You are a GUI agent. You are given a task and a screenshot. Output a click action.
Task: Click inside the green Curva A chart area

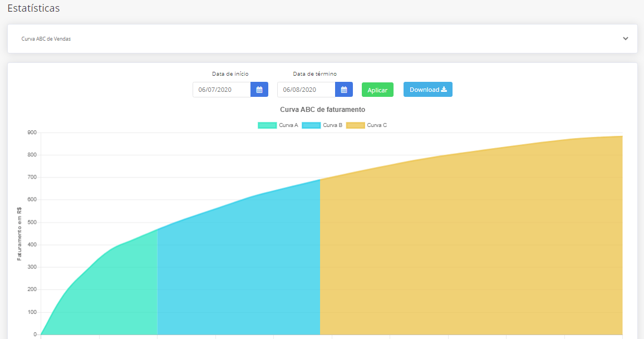(x=111, y=289)
